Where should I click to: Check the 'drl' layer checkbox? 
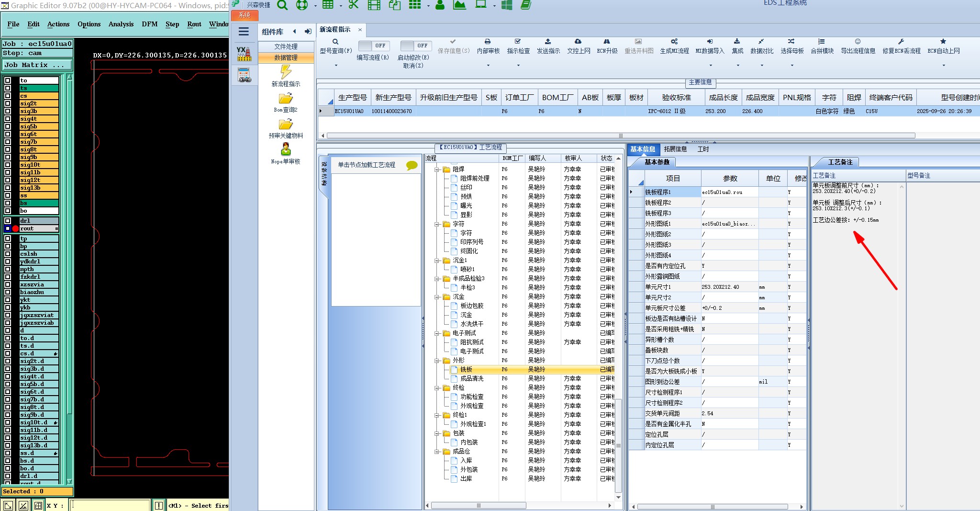[8, 221]
